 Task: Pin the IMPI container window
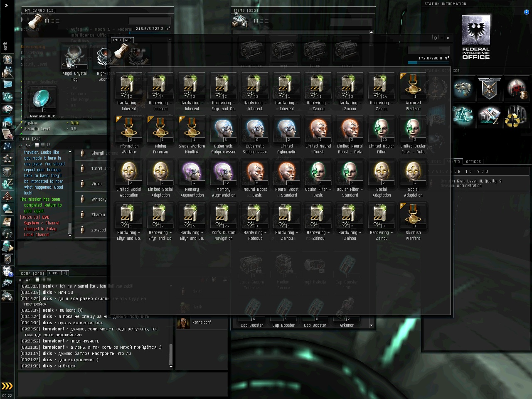(435, 38)
